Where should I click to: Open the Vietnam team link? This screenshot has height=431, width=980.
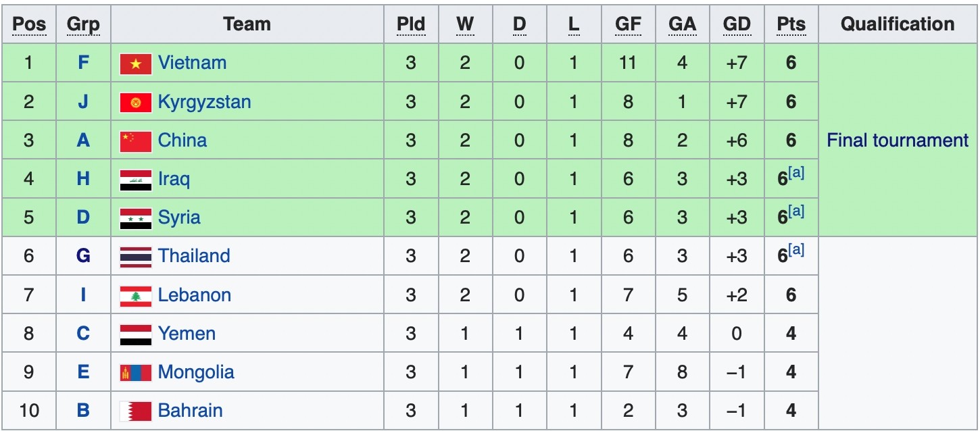[x=192, y=63]
